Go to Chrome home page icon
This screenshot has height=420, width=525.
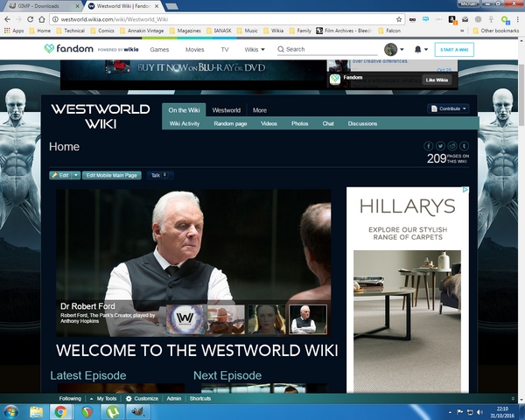coord(42,19)
